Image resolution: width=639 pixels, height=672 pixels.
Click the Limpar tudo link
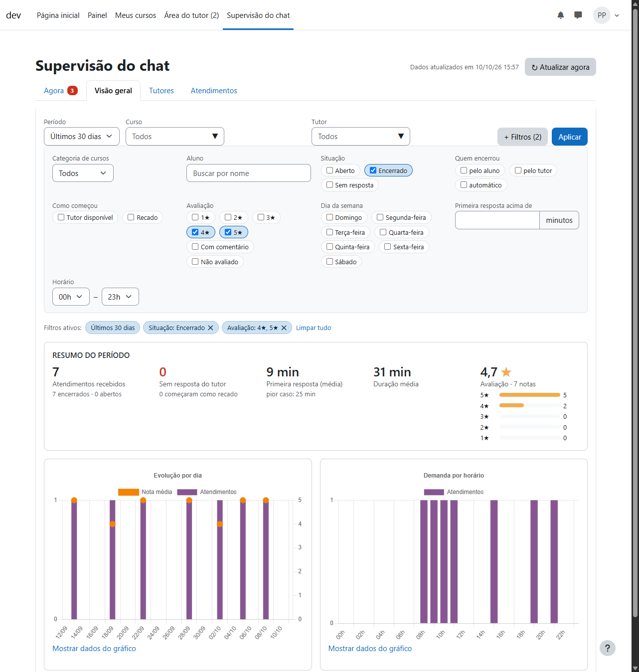pos(314,328)
